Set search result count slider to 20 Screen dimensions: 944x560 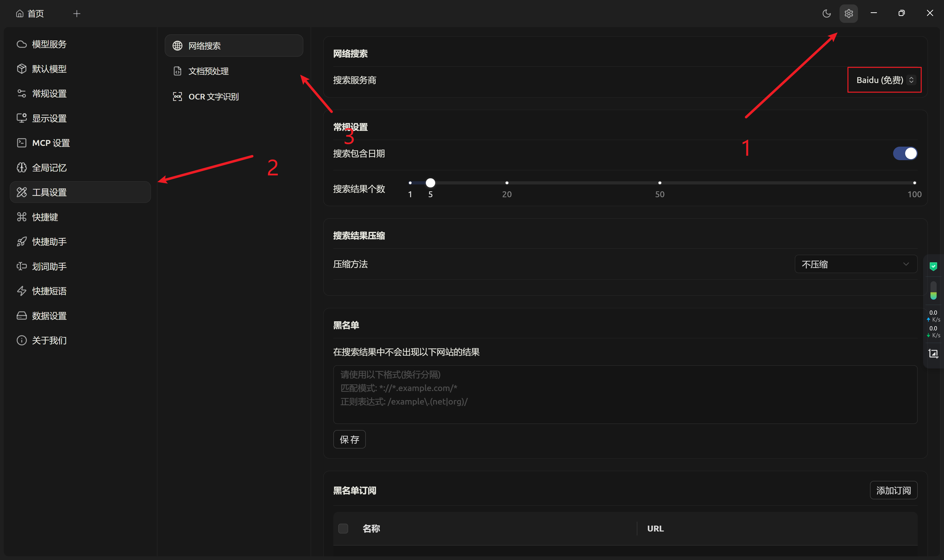coord(507,183)
